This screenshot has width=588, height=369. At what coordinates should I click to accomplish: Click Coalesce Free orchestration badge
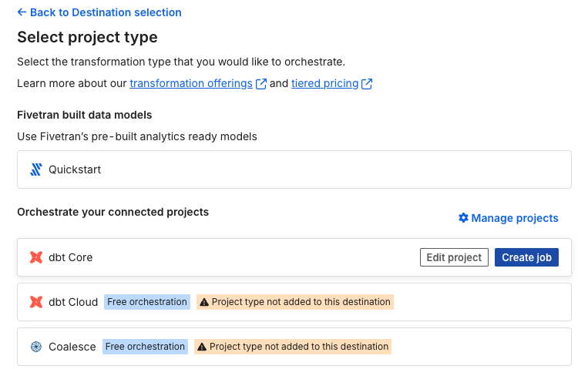click(145, 347)
